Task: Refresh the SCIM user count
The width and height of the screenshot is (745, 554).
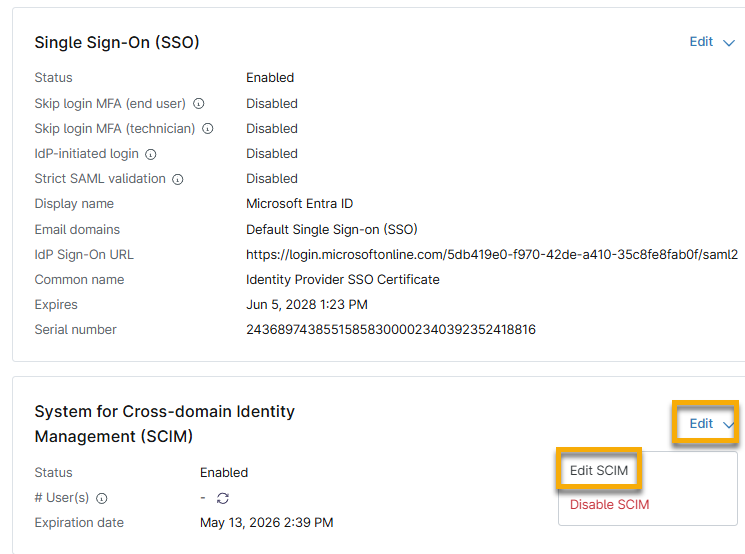Action: pos(223,498)
